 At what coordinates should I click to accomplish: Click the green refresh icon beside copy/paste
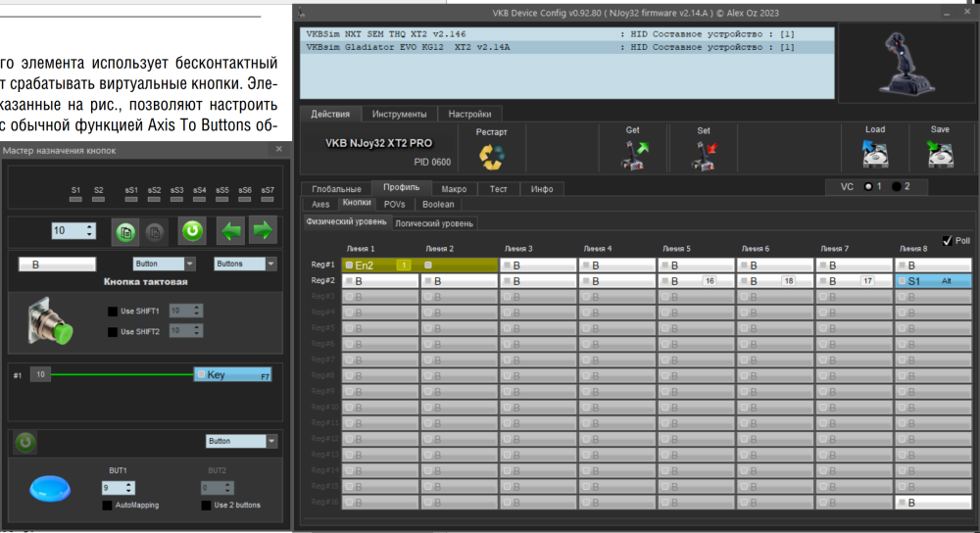pyautogui.click(x=192, y=230)
